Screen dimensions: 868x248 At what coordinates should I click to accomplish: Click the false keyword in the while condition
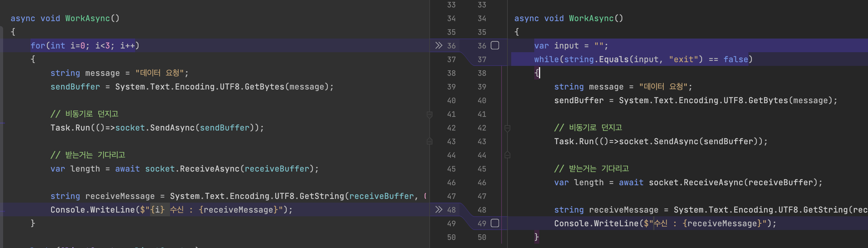[736, 59]
